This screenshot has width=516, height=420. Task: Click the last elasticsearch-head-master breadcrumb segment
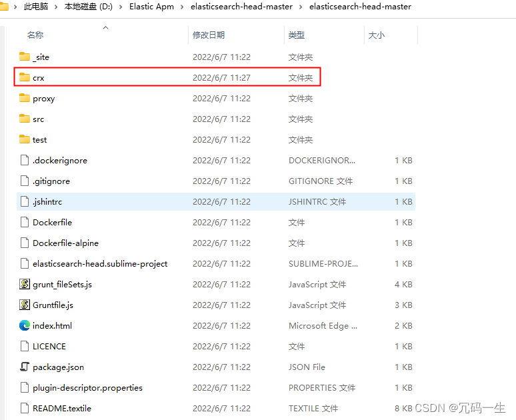click(360, 7)
